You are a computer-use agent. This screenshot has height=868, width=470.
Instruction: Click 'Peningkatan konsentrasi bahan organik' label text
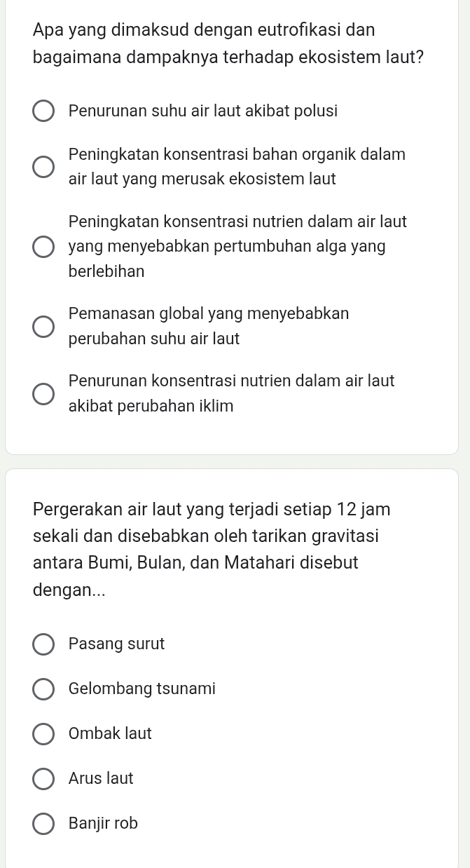(x=237, y=155)
